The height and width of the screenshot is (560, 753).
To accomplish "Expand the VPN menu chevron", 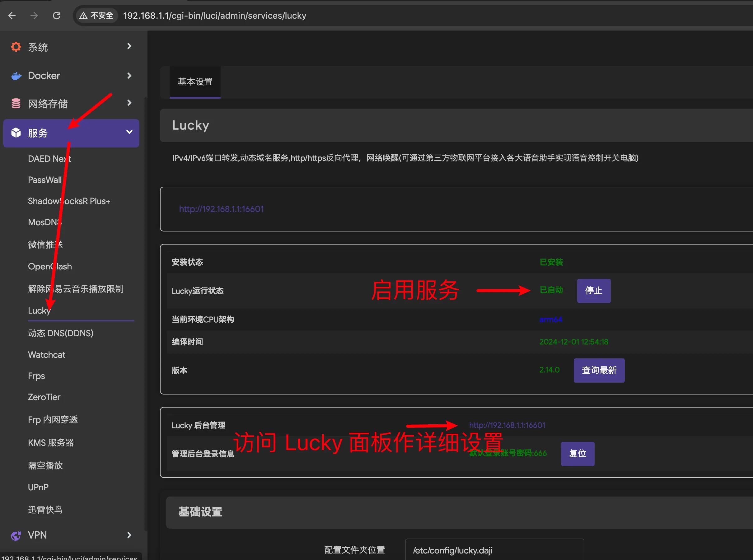I will (129, 535).
